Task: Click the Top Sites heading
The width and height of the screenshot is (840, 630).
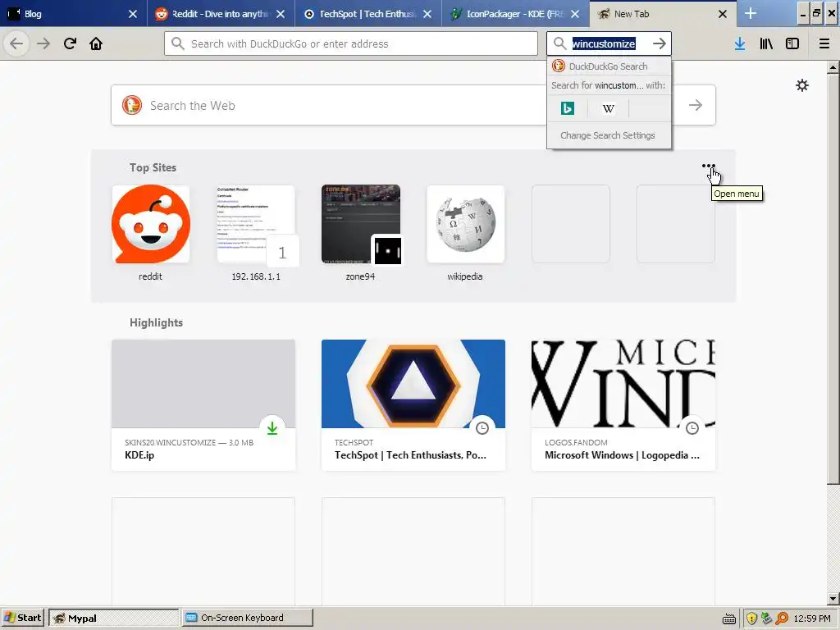Action: 153,167
